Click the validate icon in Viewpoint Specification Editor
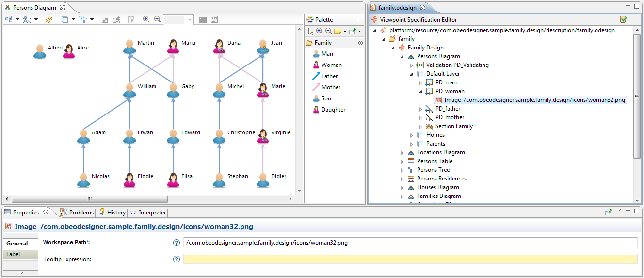Screen dimensions: 644x278 tap(624, 20)
